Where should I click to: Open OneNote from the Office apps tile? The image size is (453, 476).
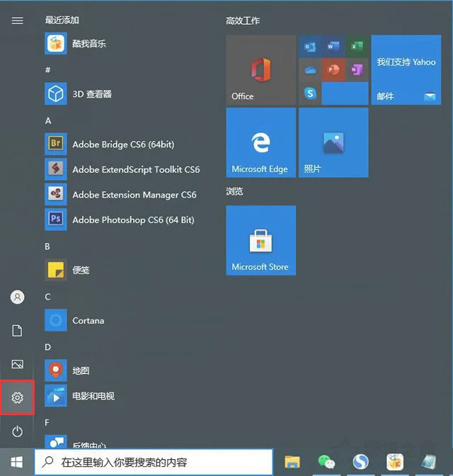click(x=357, y=70)
